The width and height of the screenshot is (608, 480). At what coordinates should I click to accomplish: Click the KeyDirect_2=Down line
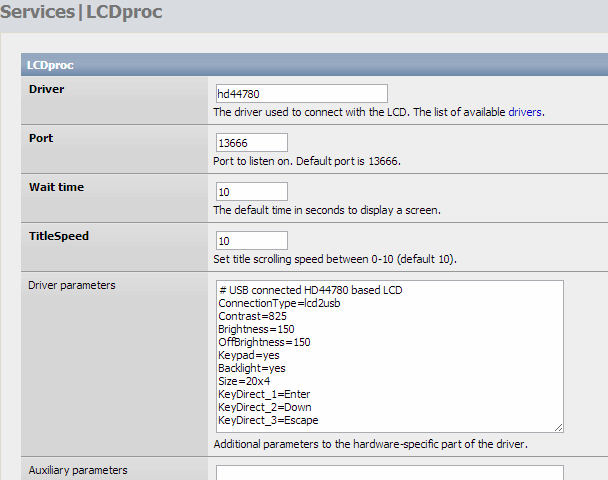265,407
